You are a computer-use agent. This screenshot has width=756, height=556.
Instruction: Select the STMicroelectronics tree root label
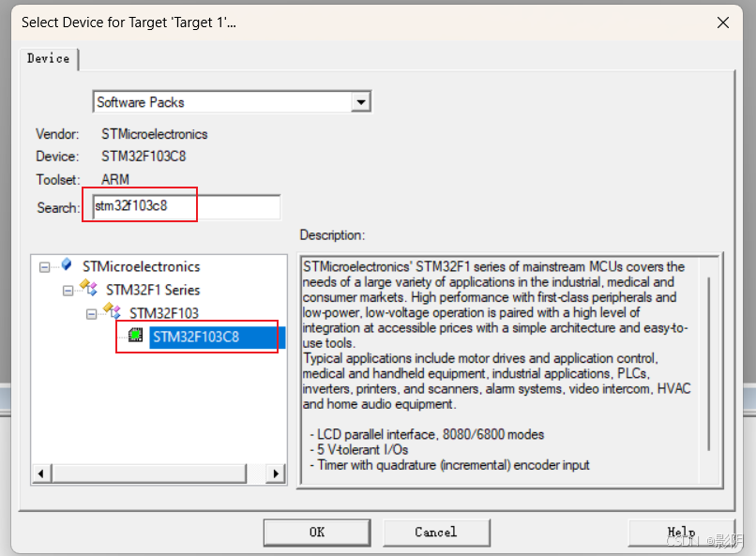[x=141, y=266]
